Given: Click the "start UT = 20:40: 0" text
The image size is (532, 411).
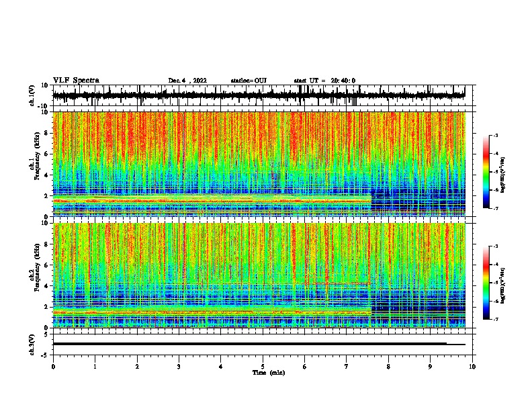Looking at the screenshot, I should click(324, 81).
